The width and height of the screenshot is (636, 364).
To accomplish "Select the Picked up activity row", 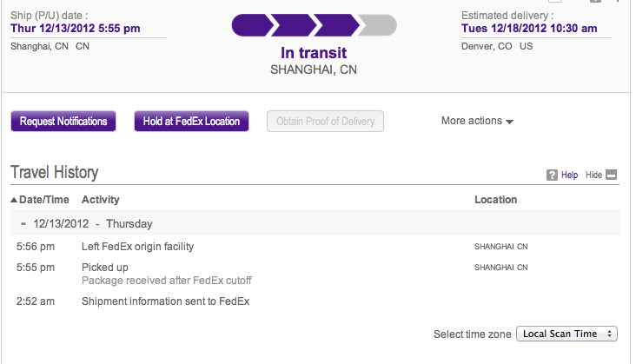I will (104, 268).
